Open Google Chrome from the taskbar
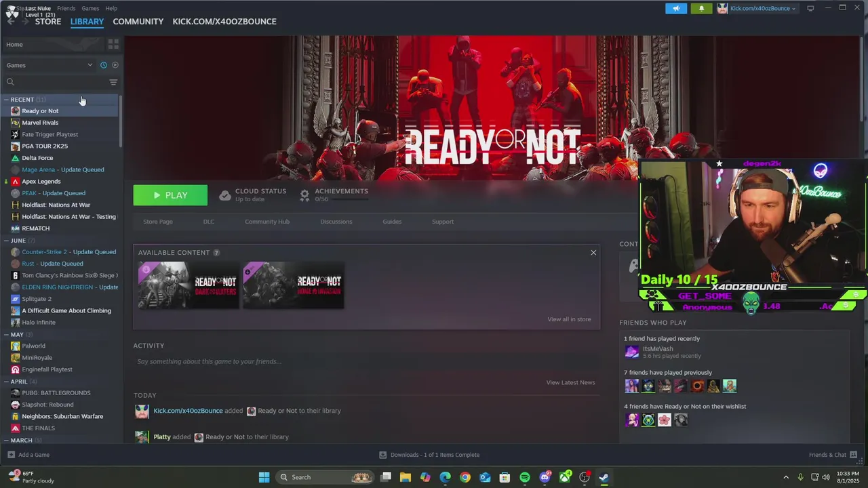The image size is (868, 488). (465, 477)
